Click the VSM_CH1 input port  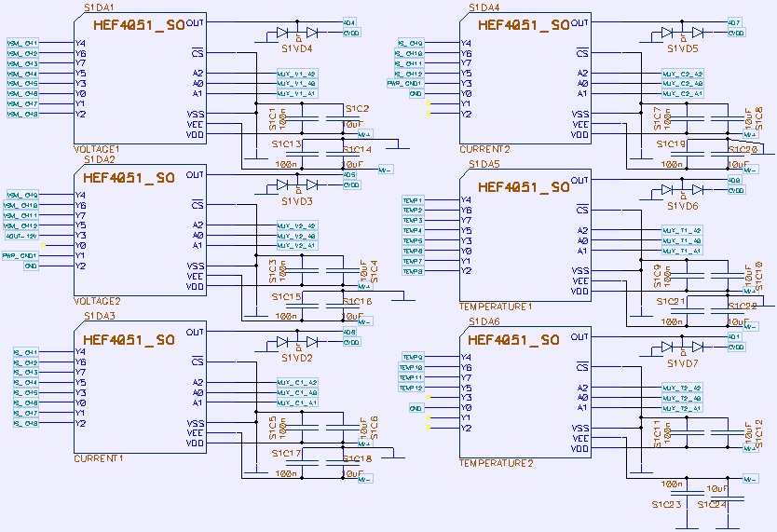pyautogui.click(x=22, y=44)
